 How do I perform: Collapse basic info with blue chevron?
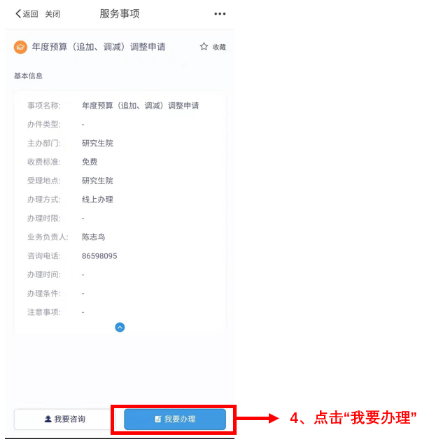120,327
